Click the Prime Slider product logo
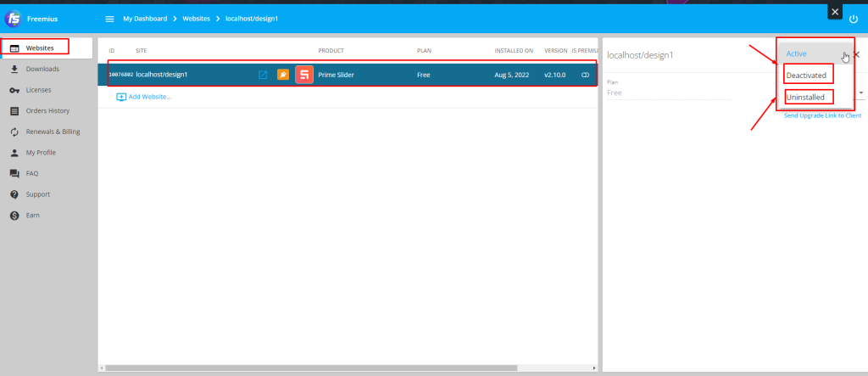868x376 pixels. [304, 75]
